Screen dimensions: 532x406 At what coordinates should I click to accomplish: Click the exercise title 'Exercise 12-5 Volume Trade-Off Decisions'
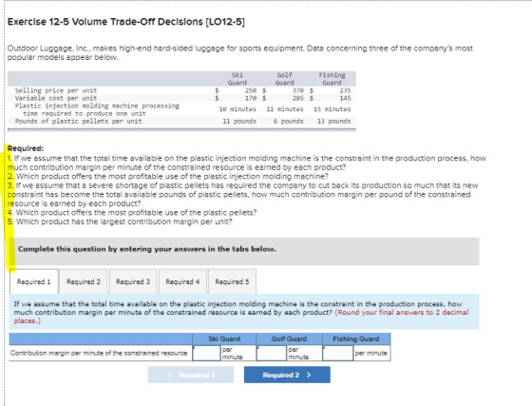coord(125,22)
